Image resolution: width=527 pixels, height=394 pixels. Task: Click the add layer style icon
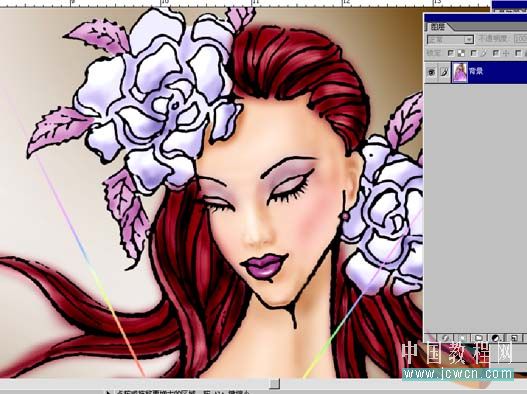[446, 338]
